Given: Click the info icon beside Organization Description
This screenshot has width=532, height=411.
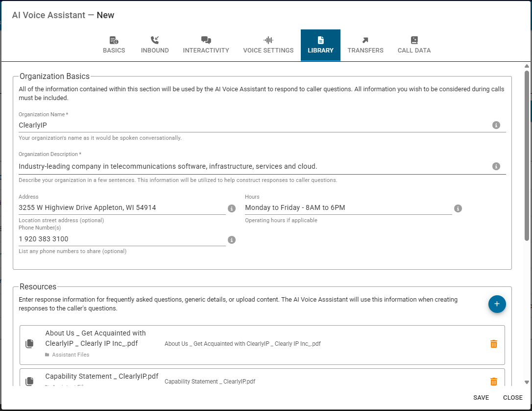Looking at the screenshot, I should point(496,166).
